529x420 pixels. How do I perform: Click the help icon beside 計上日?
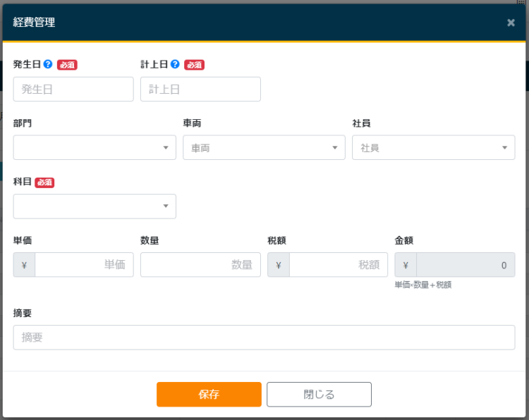click(x=175, y=64)
